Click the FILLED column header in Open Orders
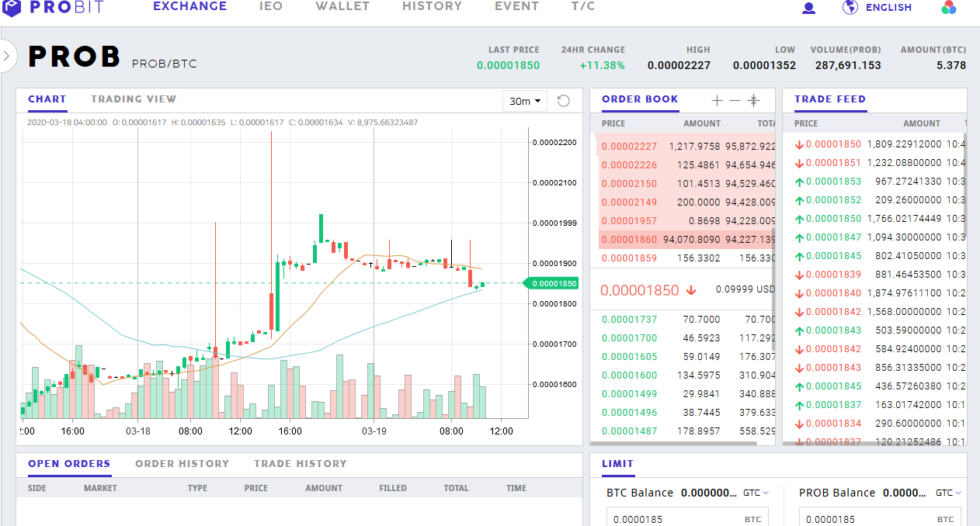980x526 pixels. [393, 488]
